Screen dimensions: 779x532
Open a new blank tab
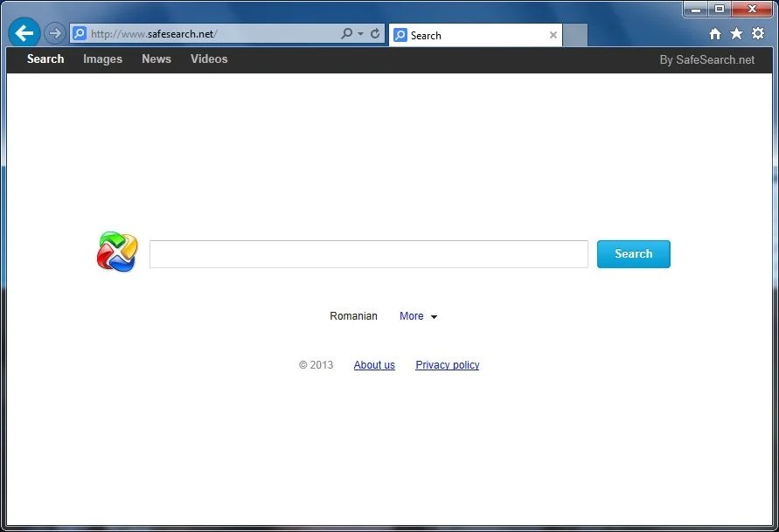575,35
